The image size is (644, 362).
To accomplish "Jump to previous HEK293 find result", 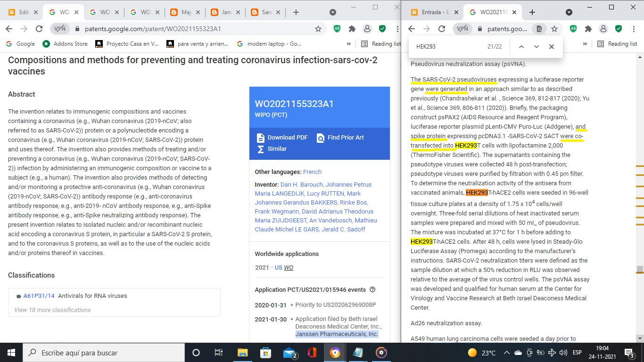I will [x=521, y=47].
